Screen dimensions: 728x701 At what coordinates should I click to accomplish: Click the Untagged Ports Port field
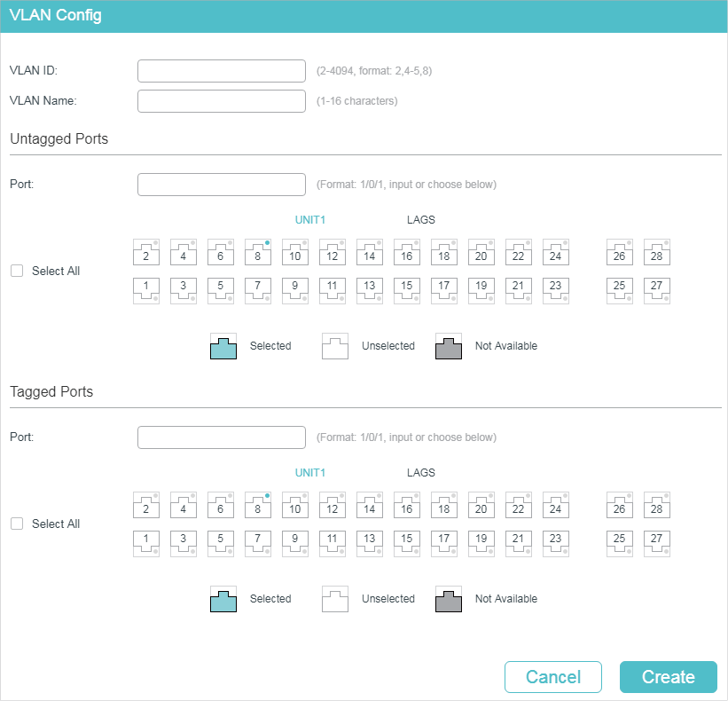click(222, 185)
